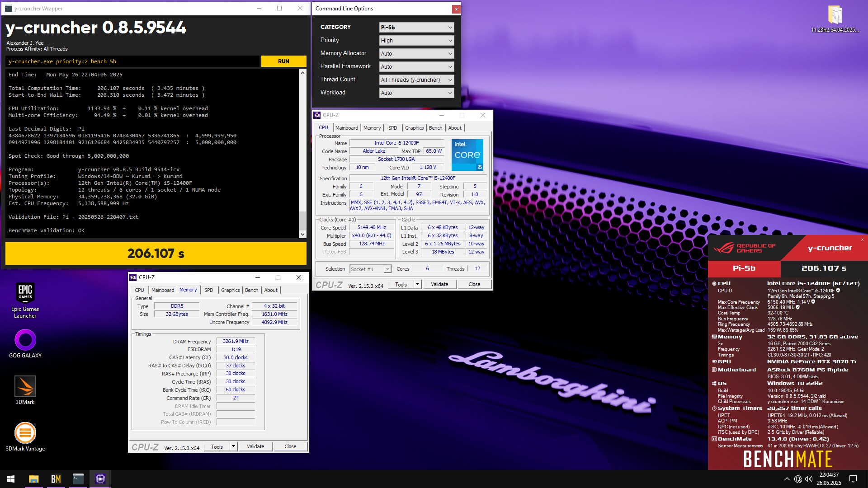
Task: Click DRAM Frequency value 3261.9 MHz
Action: (x=236, y=342)
